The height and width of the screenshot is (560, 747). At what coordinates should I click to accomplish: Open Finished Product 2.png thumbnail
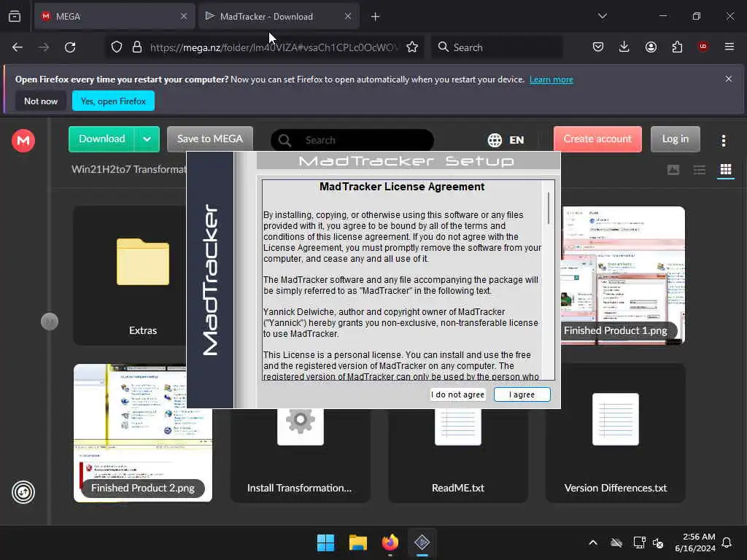143,433
